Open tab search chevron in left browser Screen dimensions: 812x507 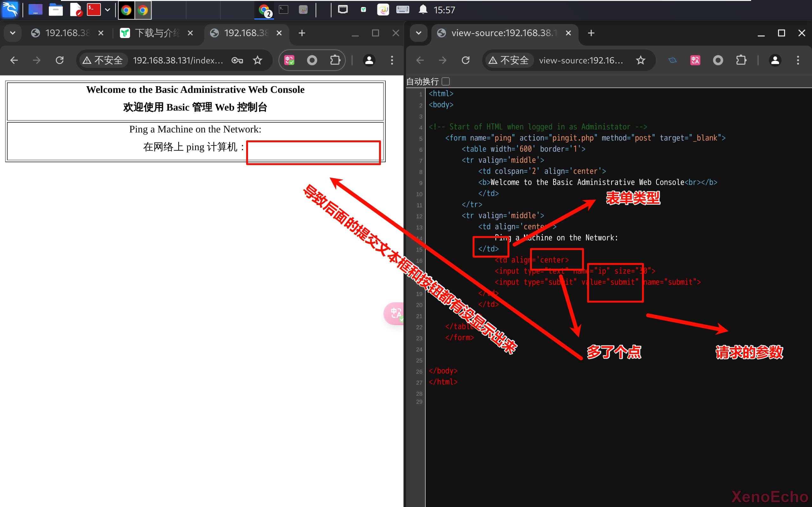tap(13, 33)
